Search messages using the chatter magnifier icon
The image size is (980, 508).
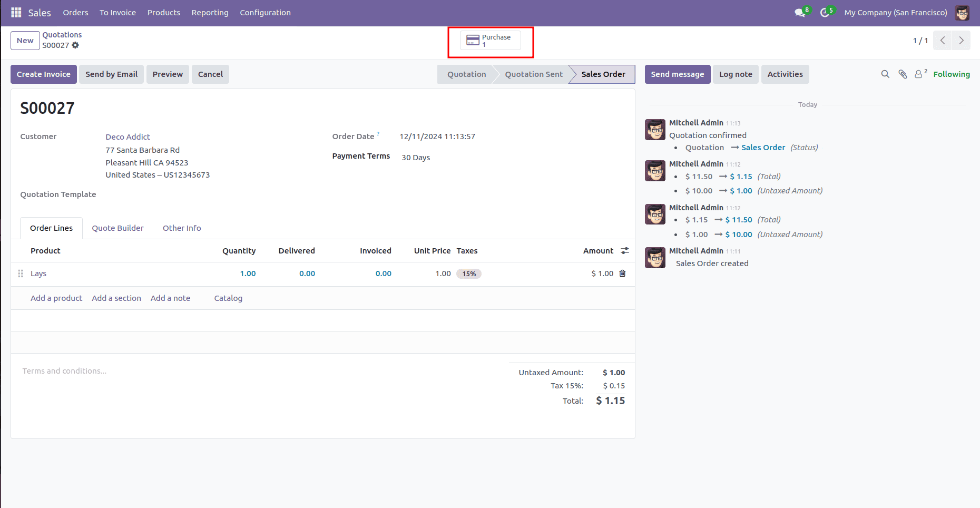coord(885,74)
